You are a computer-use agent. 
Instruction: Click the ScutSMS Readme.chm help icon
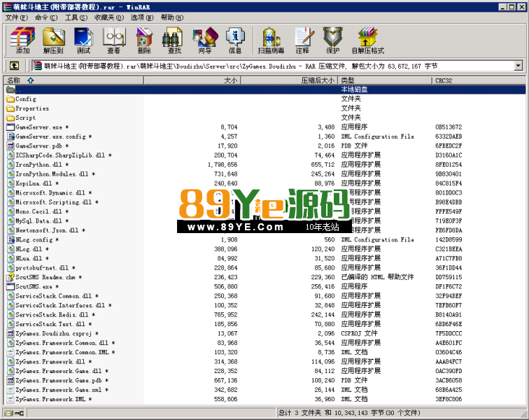pyautogui.click(x=10, y=277)
